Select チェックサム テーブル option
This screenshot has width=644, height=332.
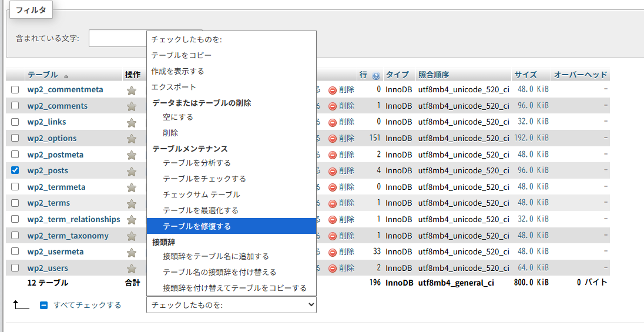click(x=232, y=194)
